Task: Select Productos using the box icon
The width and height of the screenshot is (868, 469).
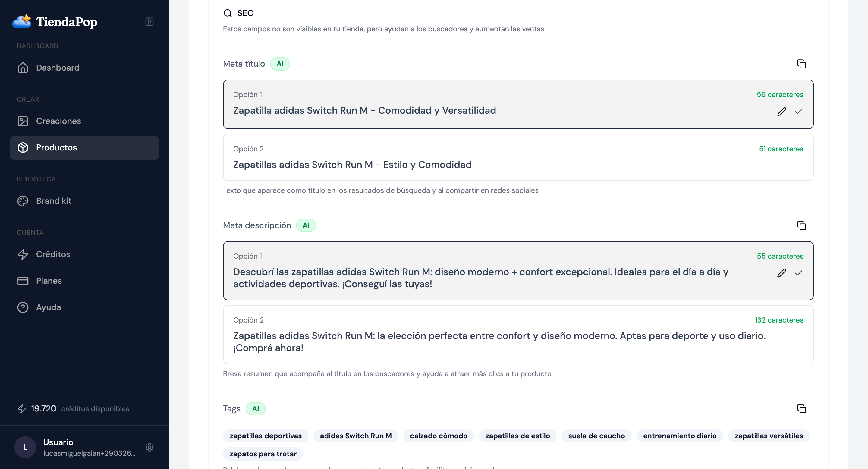Action: point(23,147)
